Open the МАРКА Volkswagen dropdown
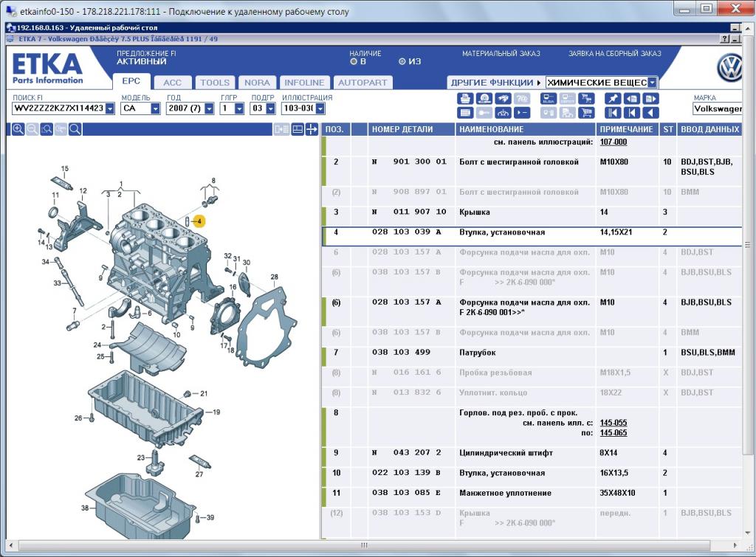The image size is (756, 557). tap(718, 109)
